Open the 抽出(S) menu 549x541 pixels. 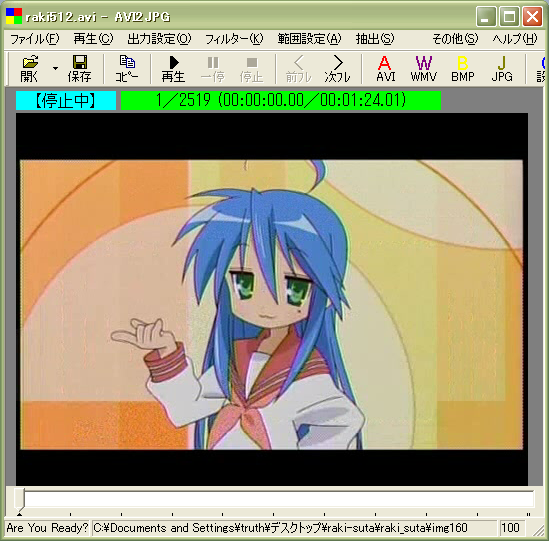375,39
